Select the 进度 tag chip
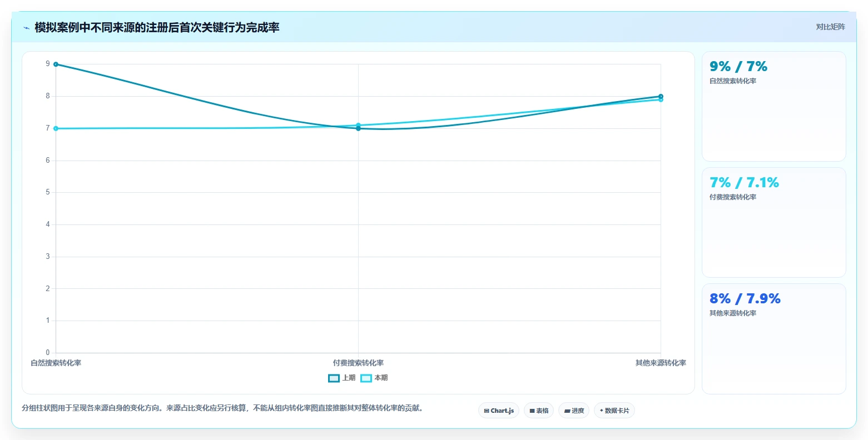This screenshot has width=868, height=440. 574,411
